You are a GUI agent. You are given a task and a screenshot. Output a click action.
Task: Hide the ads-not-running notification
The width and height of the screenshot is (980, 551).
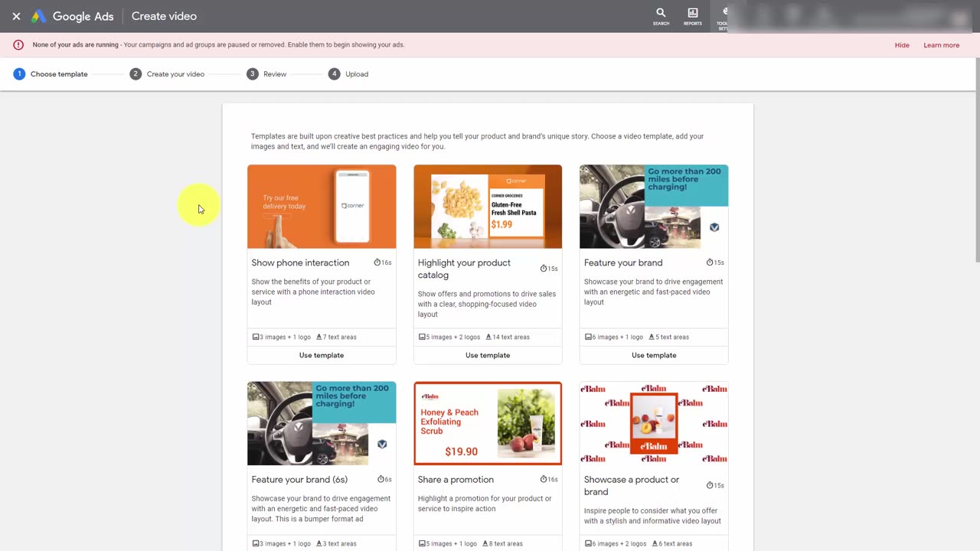click(902, 45)
